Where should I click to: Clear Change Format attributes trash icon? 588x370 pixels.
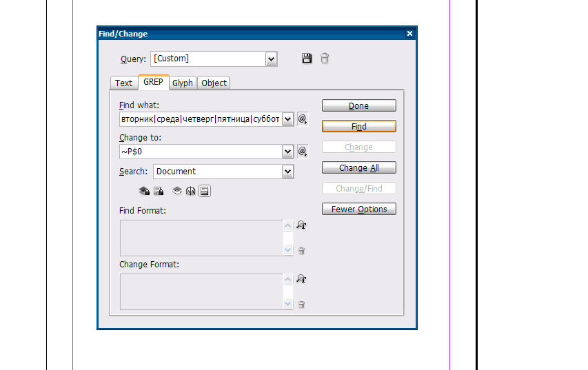click(301, 304)
